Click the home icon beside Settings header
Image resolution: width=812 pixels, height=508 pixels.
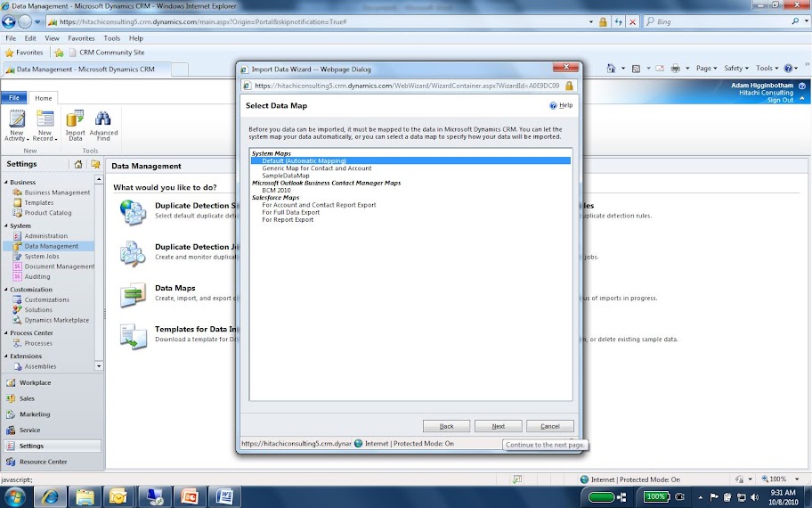coord(78,164)
